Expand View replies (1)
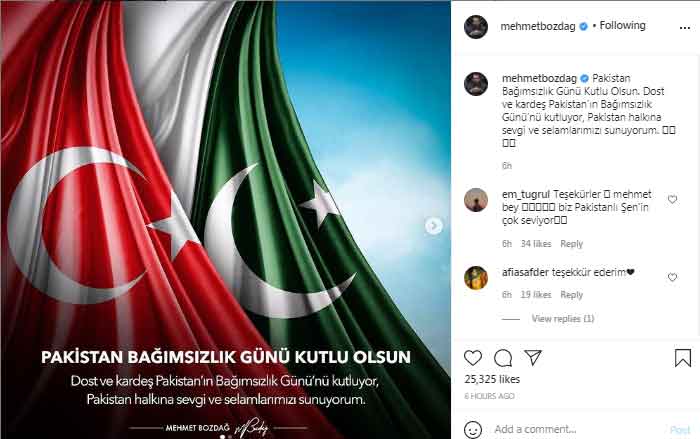Image resolution: width=700 pixels, height=439 pixels. click(562, 318)
